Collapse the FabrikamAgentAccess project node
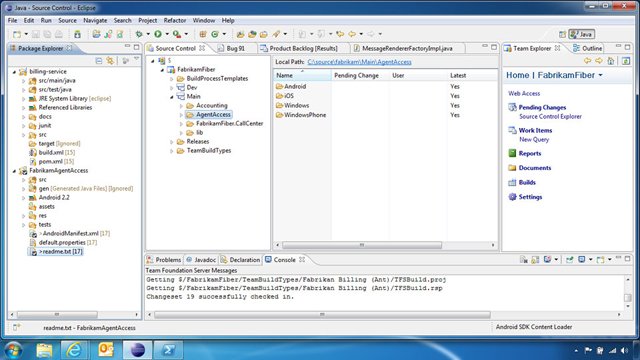 tap(14, 171)
